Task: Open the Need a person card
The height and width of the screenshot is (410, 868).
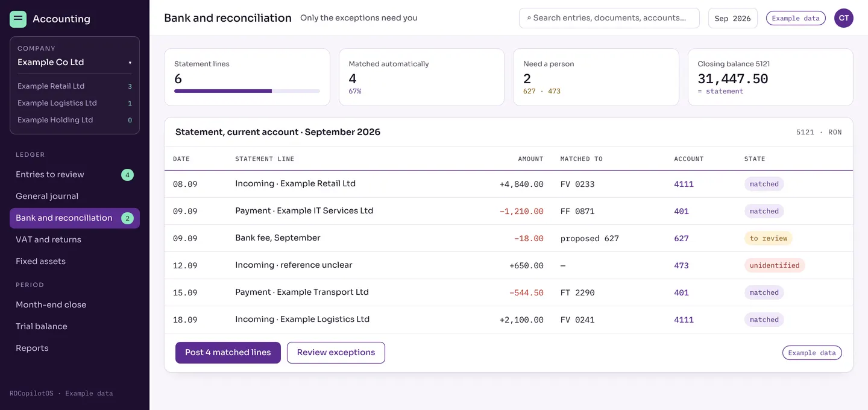Action: tap(596, 77)
